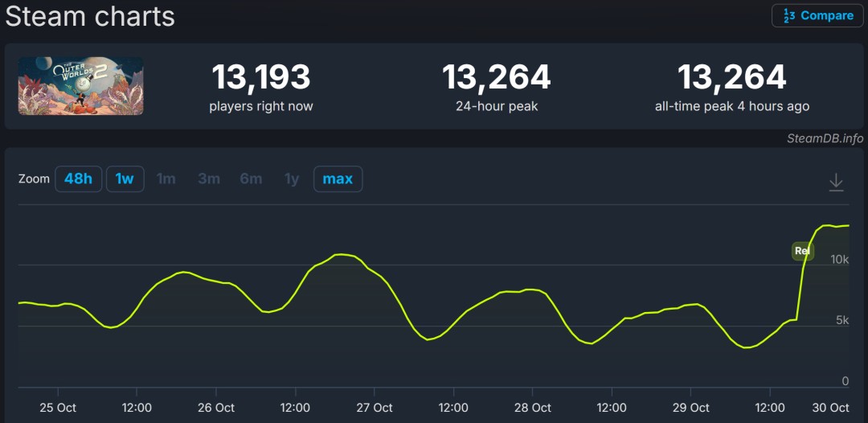Screen dimensions: 868x423
Task: Click the Steam charts heading
Action: [90, 16]
